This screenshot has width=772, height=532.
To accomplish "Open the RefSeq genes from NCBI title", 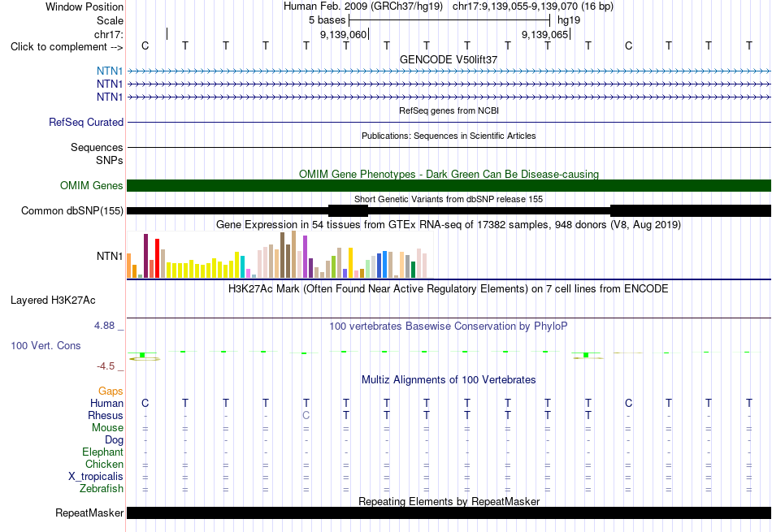I will [x=449, y=110].
